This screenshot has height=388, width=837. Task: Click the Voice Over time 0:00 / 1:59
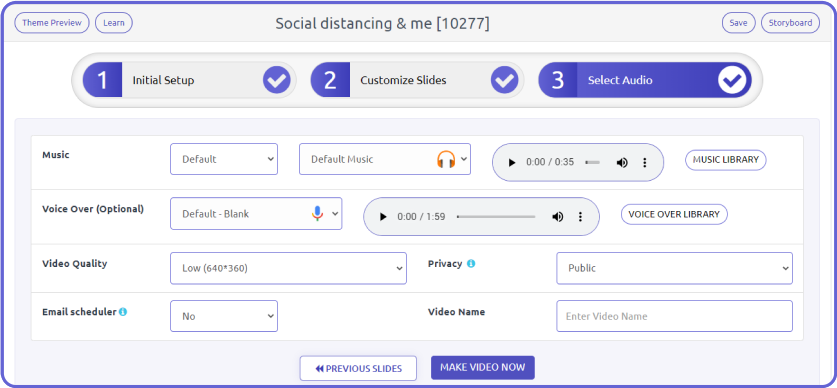(x=421, y=217)
